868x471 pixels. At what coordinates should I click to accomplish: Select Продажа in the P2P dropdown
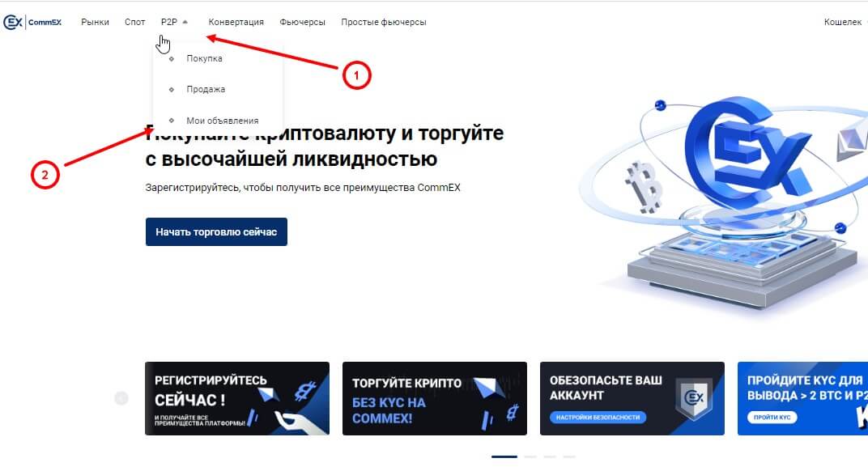click(x=206, y=89)
